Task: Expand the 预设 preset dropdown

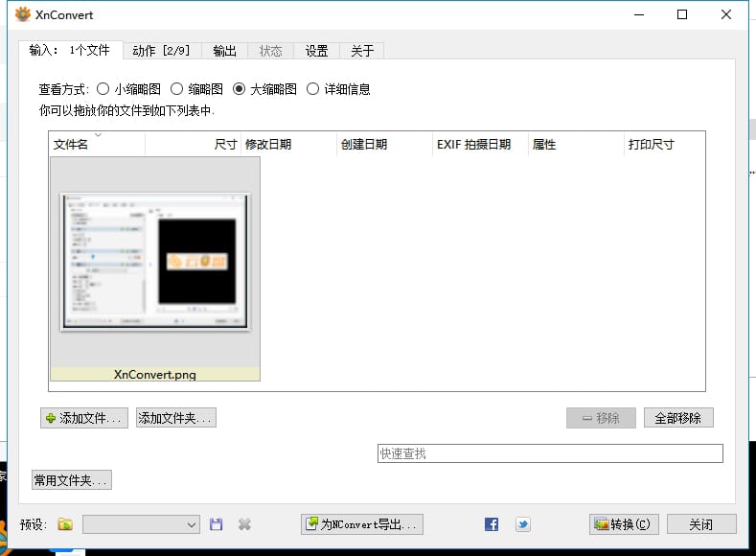Action: click(141, 524)
